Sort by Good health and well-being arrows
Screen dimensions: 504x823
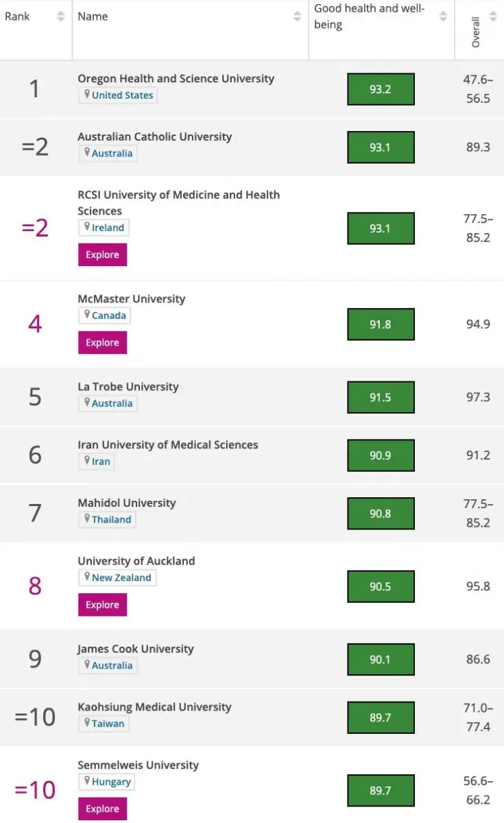(x=443, y=16)
